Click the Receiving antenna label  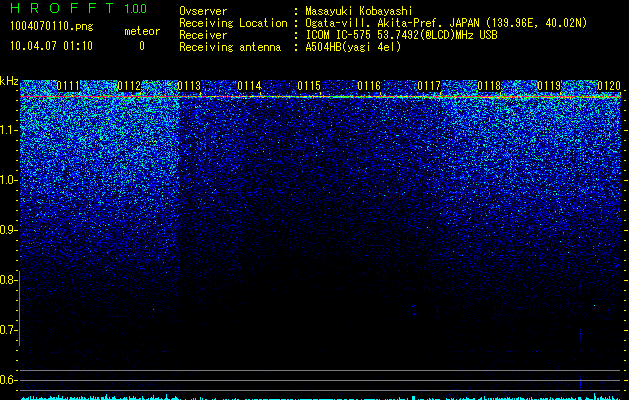point(230,47)
